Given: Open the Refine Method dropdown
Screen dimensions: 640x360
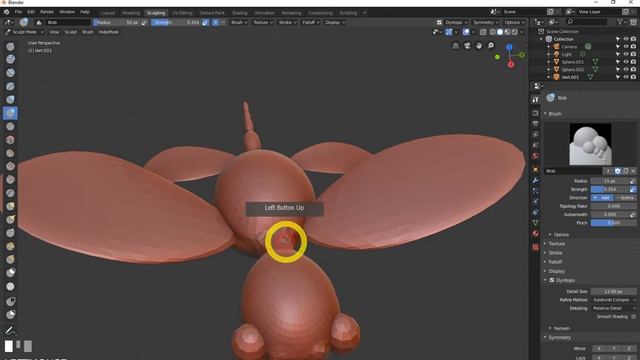Looking at the screenshot, I should coord(614,300).
